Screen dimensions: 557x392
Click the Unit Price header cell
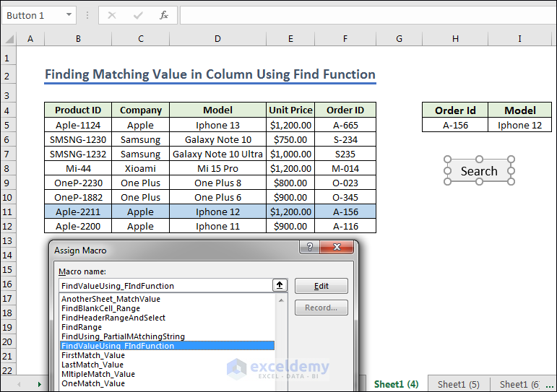point(290,110)
